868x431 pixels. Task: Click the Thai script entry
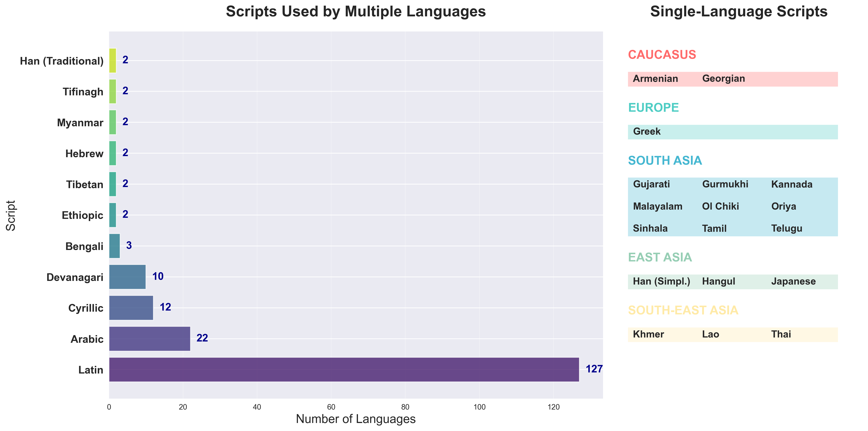tap(781, 334)
